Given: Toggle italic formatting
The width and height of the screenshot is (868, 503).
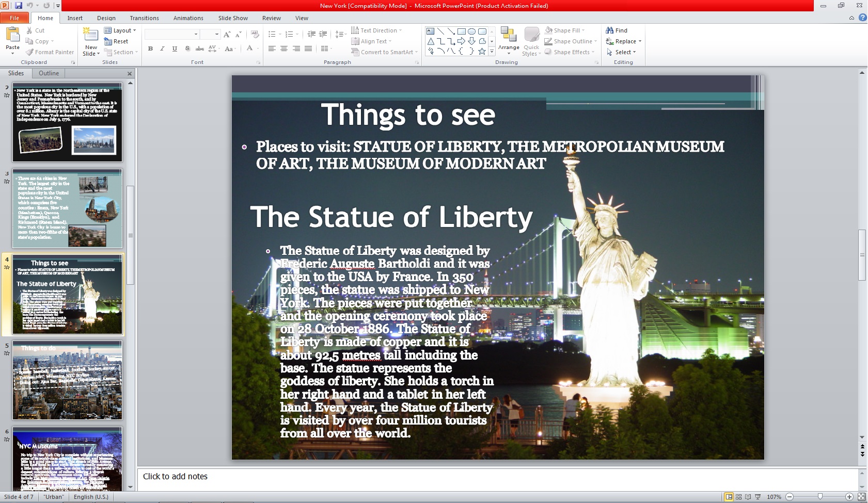Looking at the screenshot, I should pos(162,48).
